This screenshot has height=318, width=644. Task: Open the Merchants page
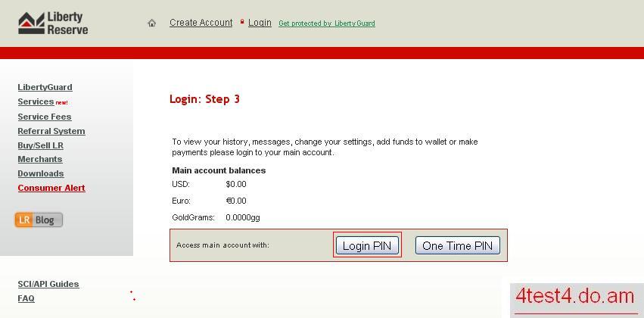pos(40,159)
